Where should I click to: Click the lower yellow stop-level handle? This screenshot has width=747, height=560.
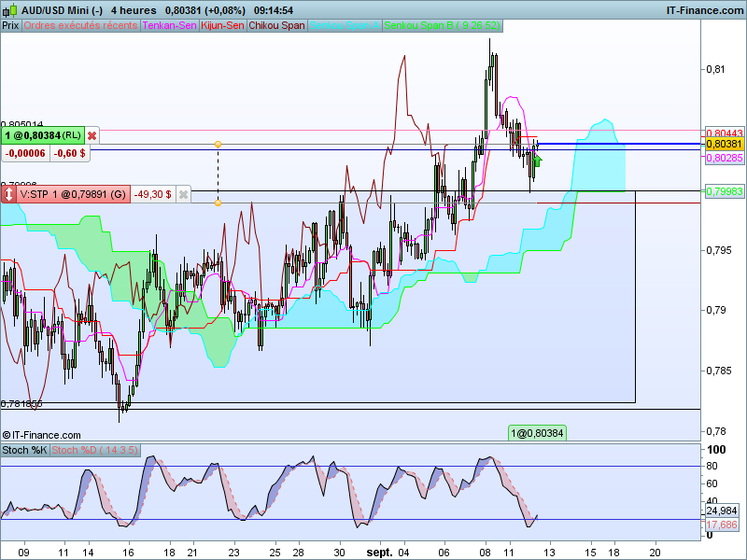(x=218, y=203)
